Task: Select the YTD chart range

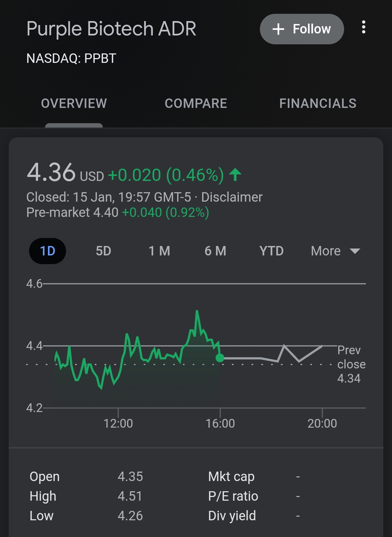Action: (x=271, y=251)
